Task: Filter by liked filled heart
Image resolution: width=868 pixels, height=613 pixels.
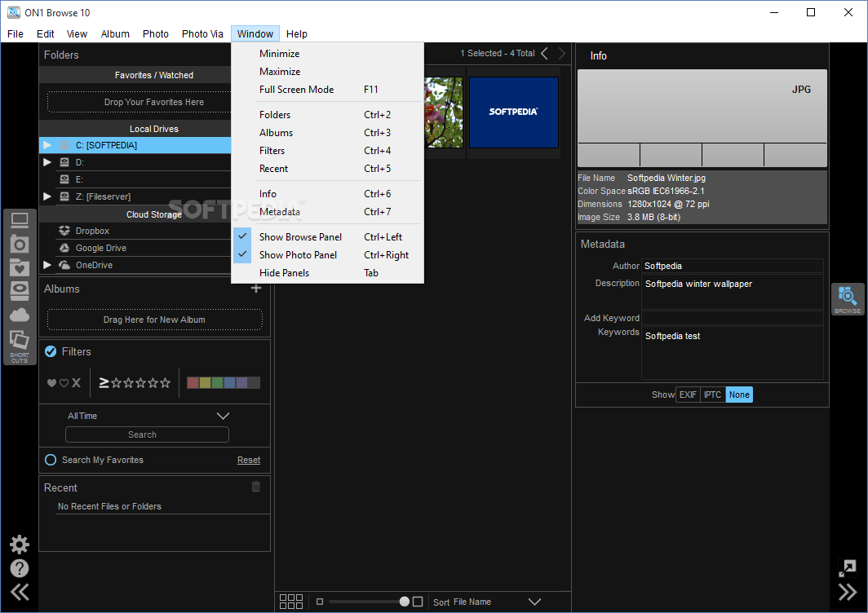Action: coord(51,383)
